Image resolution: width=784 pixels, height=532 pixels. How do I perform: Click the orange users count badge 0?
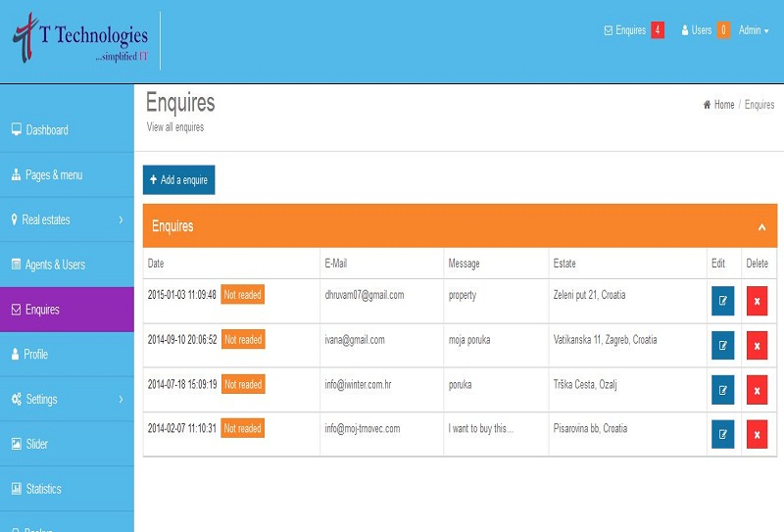723,30
